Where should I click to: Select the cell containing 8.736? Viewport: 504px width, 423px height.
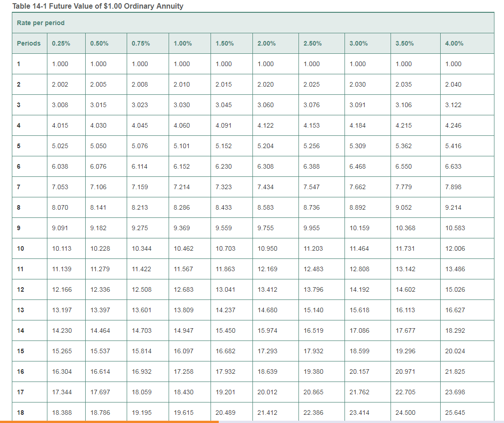312,207
